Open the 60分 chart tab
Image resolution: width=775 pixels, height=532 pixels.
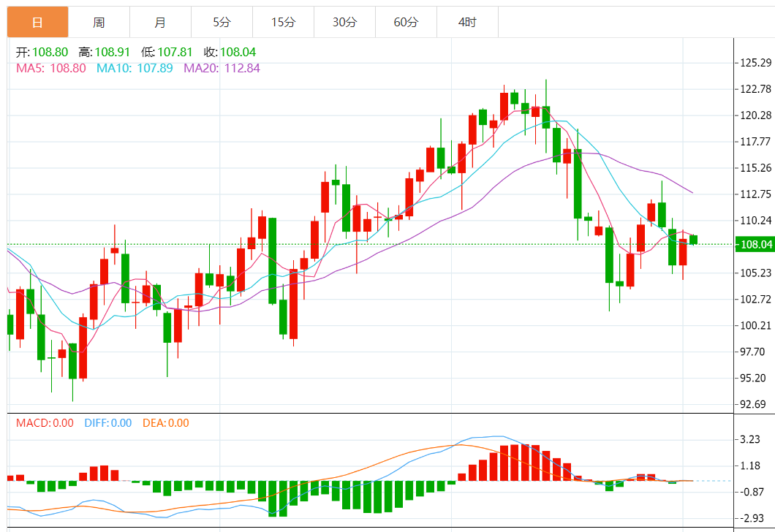pos(407,22)
